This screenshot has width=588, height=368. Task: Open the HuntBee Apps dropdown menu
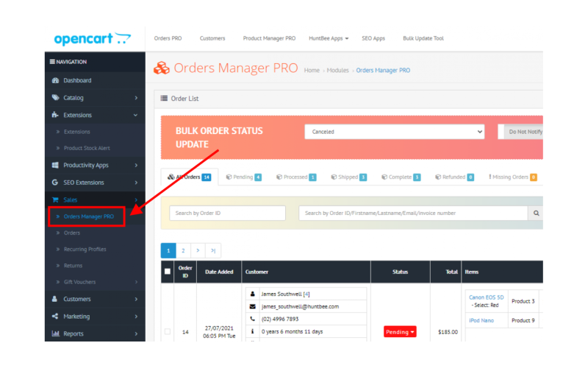coord(329,38)
